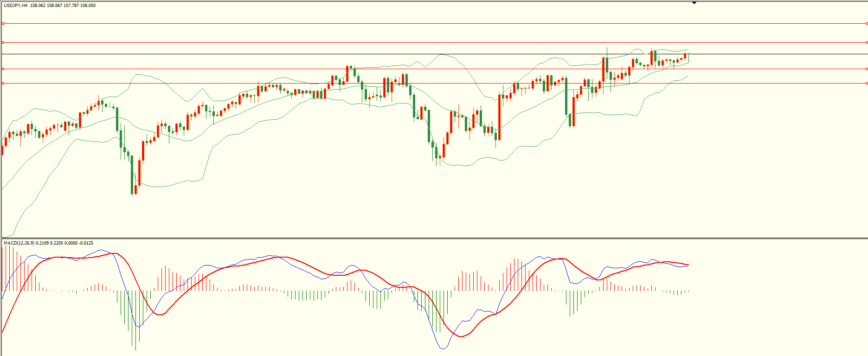The width and height of the screenshot is (868, 356).
Task: Click the MACD(12,26,9) indicator label
Action: 19,243
